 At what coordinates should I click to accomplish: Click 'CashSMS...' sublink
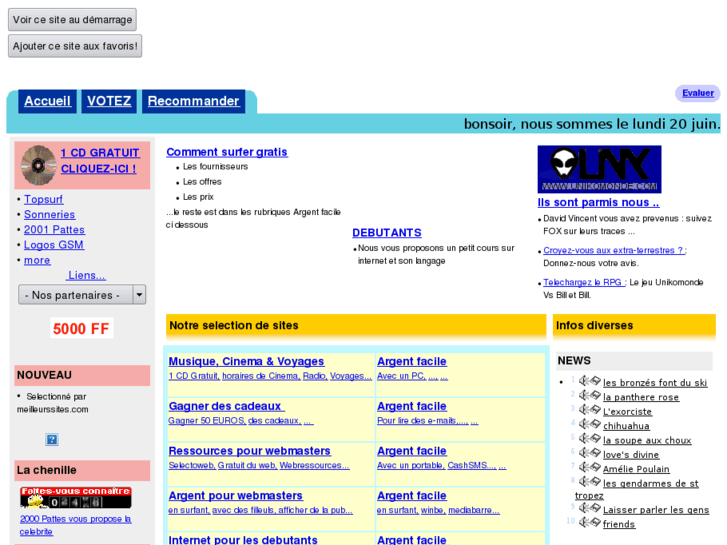point(472,465)
